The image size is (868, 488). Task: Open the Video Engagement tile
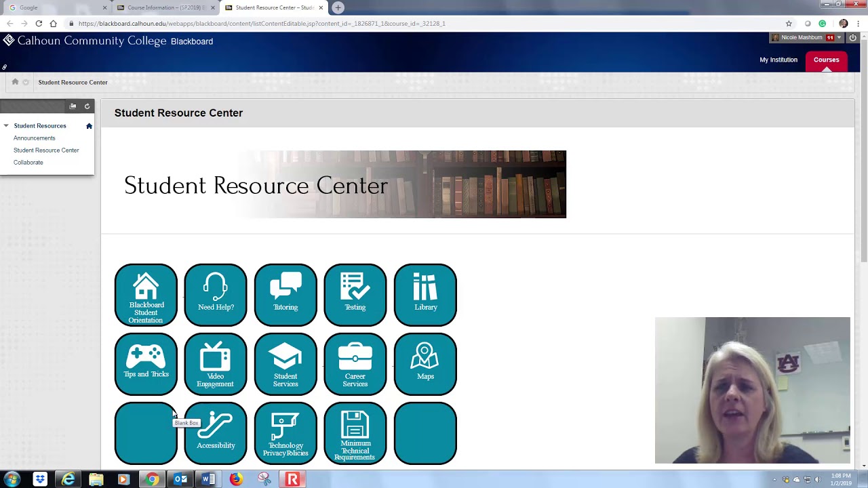(x=216, y=364)
